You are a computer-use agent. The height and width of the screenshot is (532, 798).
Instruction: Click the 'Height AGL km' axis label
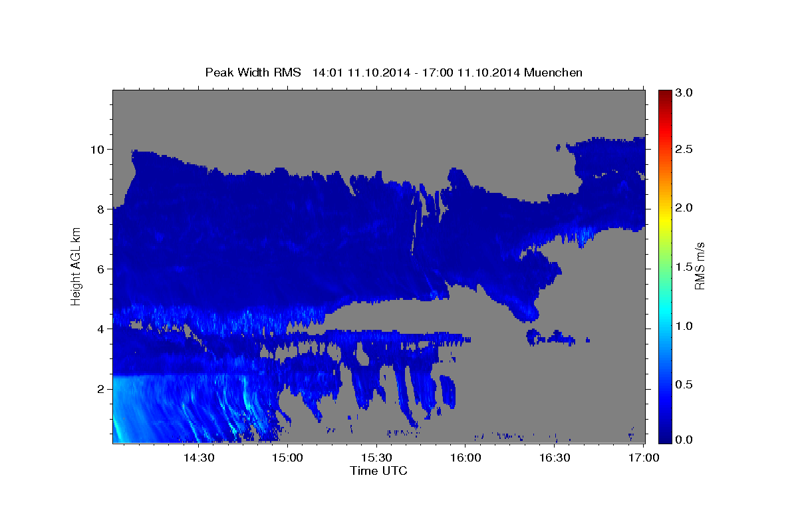tap(76, 266)
